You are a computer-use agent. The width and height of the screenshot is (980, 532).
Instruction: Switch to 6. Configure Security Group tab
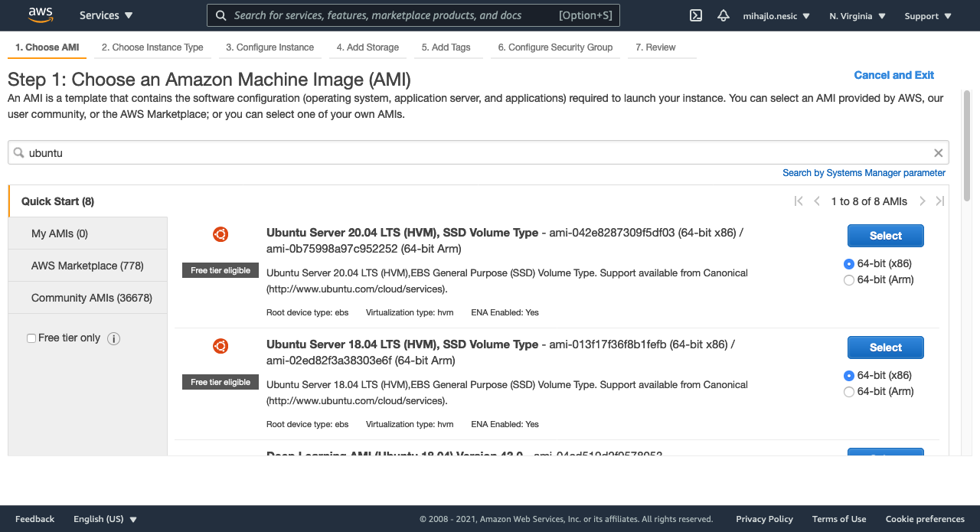pos(555,47)
